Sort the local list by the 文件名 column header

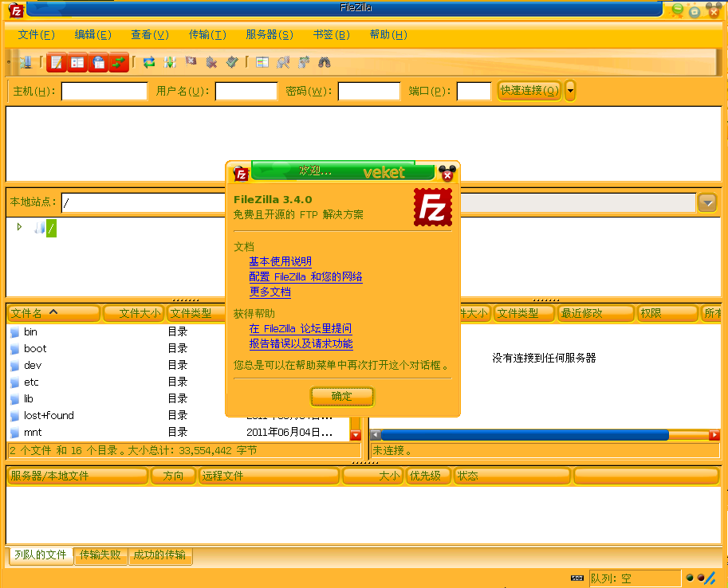click(x=54, y=314)
